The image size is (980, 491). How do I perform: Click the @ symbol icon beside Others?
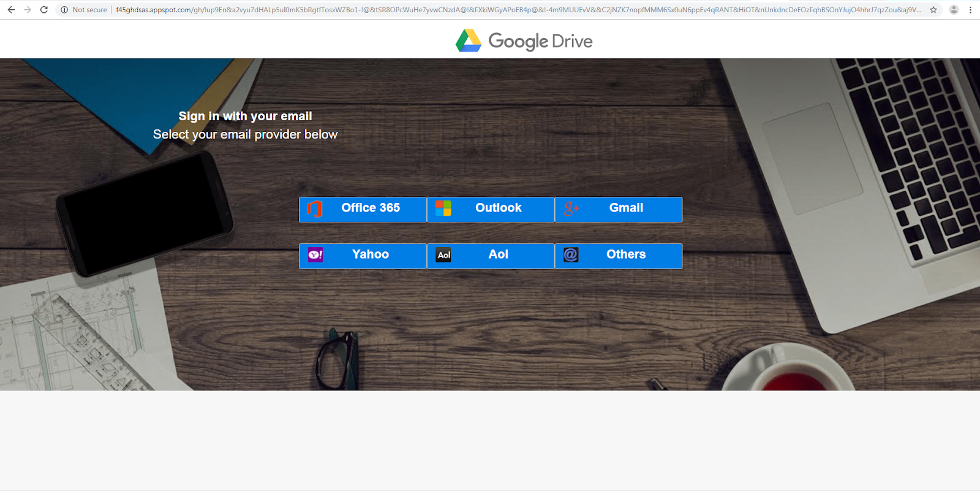[x=571, y=255]
